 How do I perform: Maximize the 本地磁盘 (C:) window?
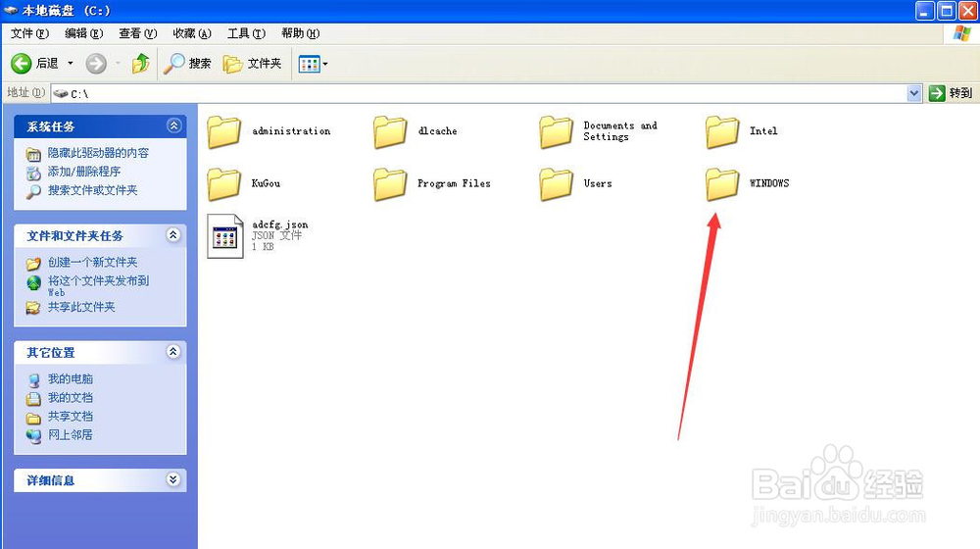pos(947,11)
